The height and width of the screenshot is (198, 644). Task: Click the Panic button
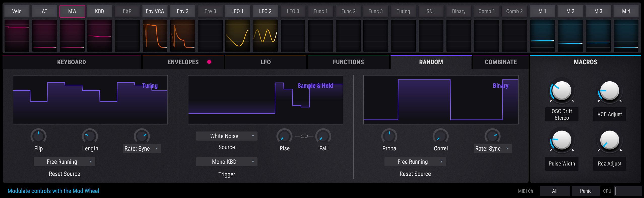point(586,191)
